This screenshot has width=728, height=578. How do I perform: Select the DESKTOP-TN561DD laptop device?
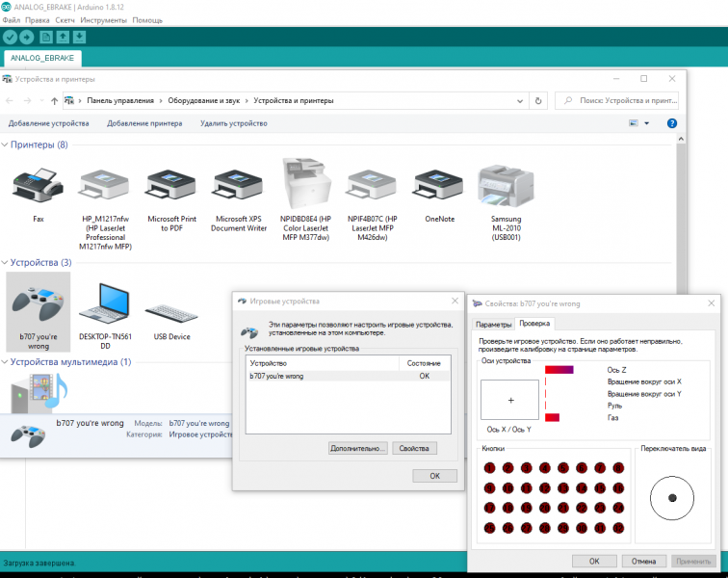click(105, 302)
